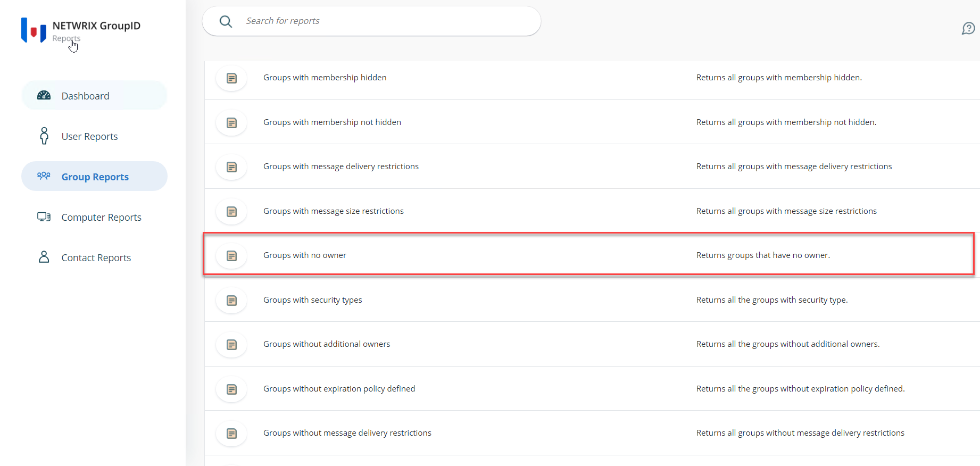The width and height of the screenshot is (980, 466).
Task: Click description 'Returns all groups without message delivery restrictions'
Action: [x=800, y=433]
